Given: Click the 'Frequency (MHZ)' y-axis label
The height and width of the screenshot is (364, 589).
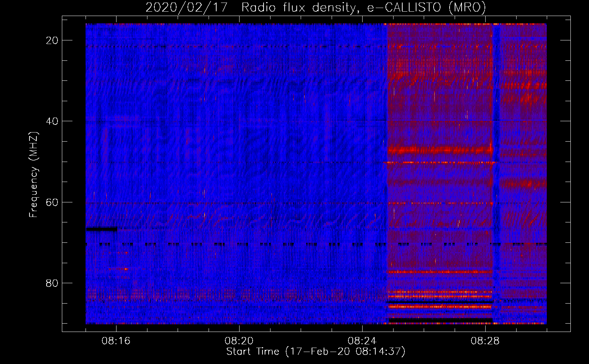Looking at the screenshot, I should [33, 175].
